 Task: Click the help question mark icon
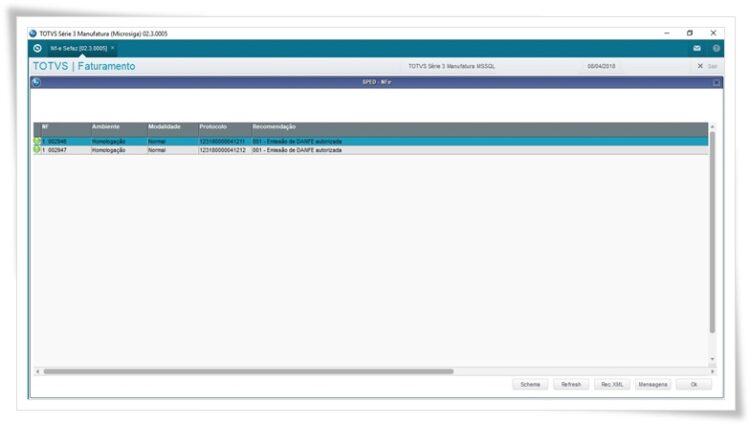[x=716, y=48]
